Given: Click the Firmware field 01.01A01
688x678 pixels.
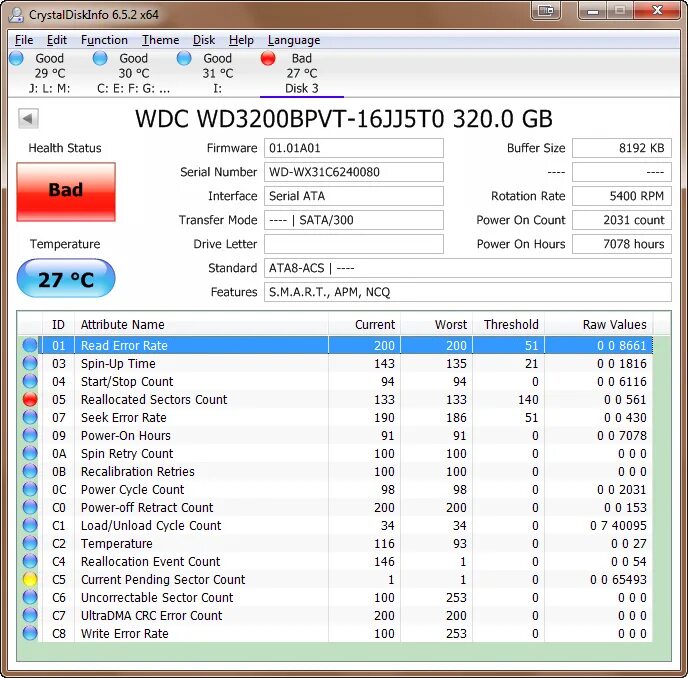Looking at the screenshot, I should 354,148.
